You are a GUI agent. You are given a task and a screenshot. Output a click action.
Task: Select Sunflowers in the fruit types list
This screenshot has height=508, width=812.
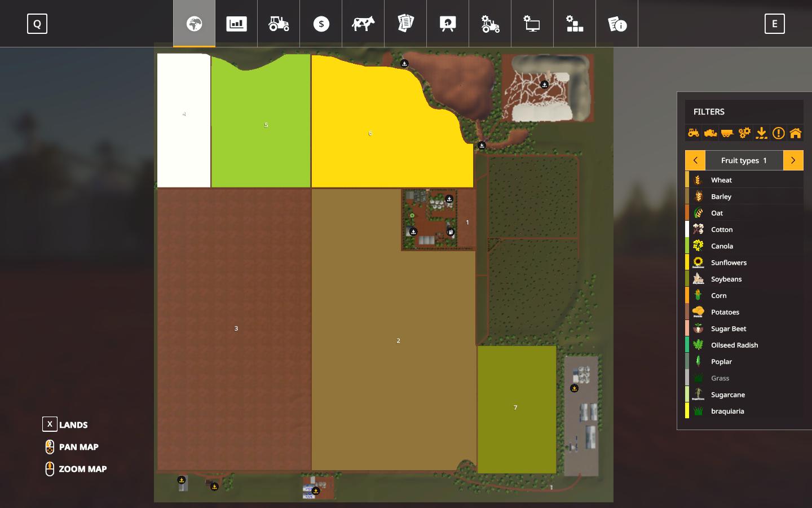(729, 262)
